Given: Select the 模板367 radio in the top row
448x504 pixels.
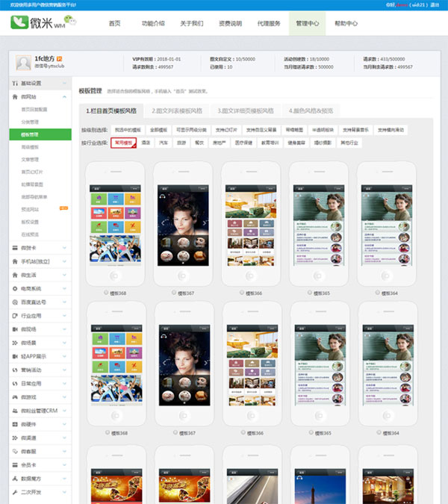Looking at the screenshot, I should (174, 293).
